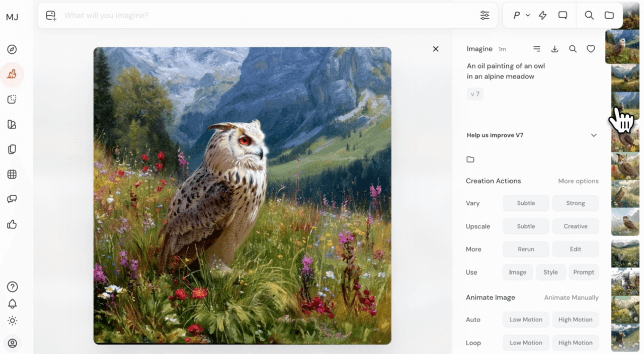Click Vary Subtle button
This screenshot has height=362, width=644.
[x=526, y=203]
